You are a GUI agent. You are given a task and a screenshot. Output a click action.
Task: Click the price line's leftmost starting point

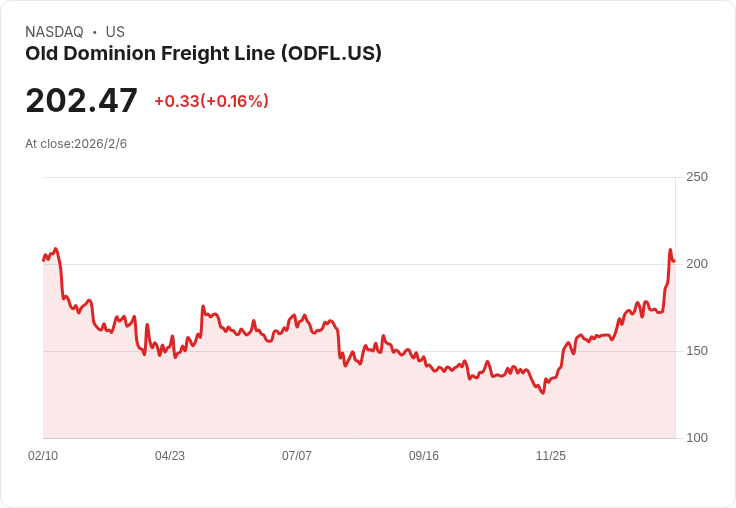tap(44, 260)
